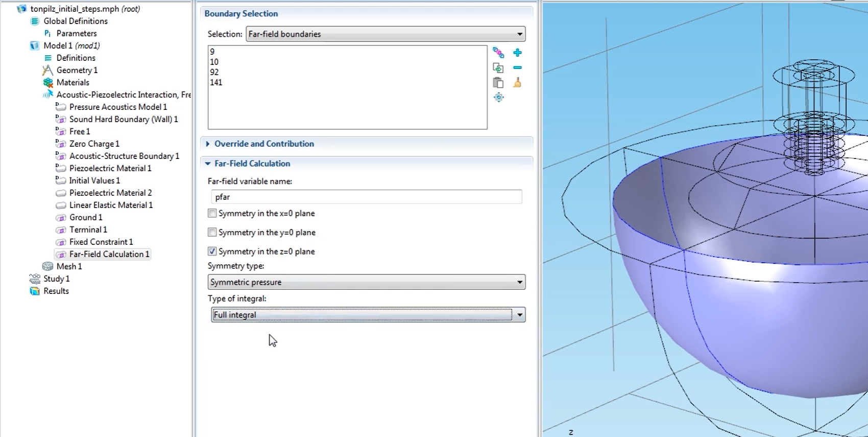Open the Selection dropdown showing Far-field boundaries
Image resolution: width=868 pixels, height=437 pixels.
[x=385, y=34]
